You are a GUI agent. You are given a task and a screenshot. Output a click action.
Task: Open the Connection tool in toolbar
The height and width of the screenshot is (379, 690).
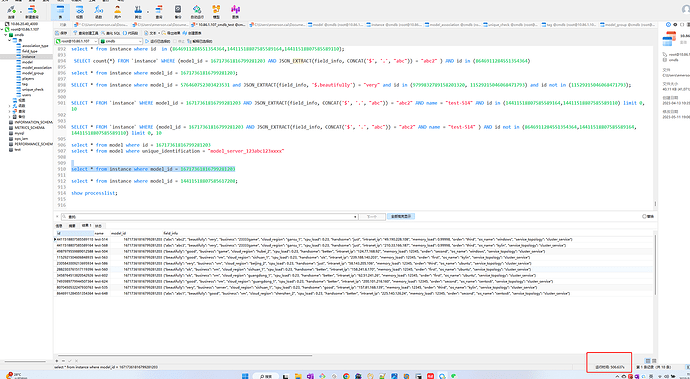tap(11, 11)
